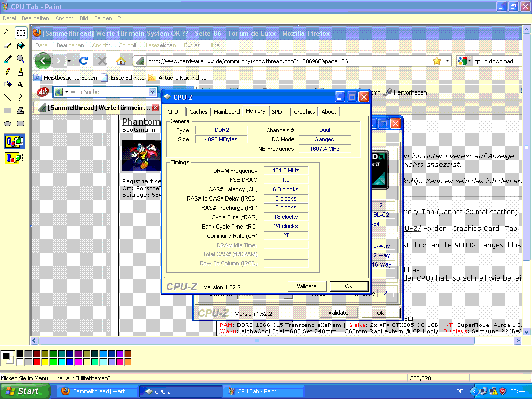The width and height of the screenshot is (532, 399).
Task: Open Erste Schritte bookmark
Action: tap(123, 78)
